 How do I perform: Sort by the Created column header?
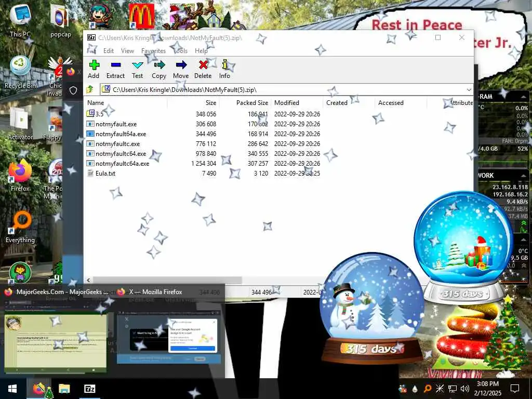tap(349, 103)
